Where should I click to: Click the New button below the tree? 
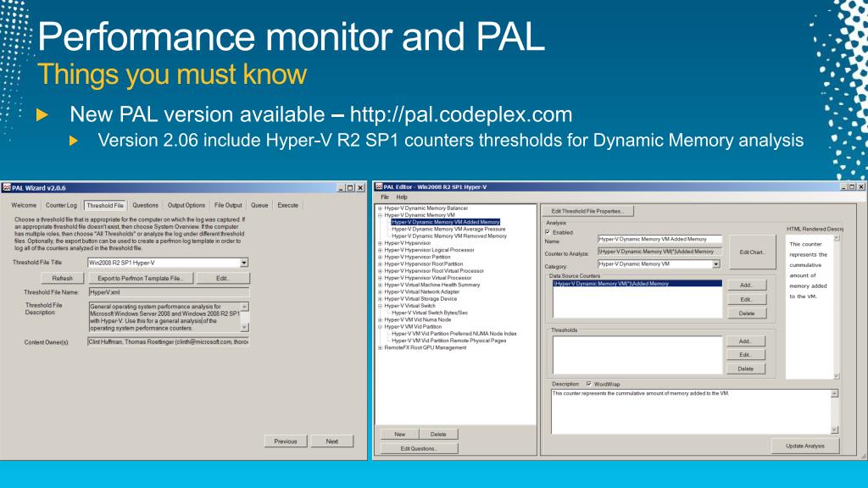399,435
